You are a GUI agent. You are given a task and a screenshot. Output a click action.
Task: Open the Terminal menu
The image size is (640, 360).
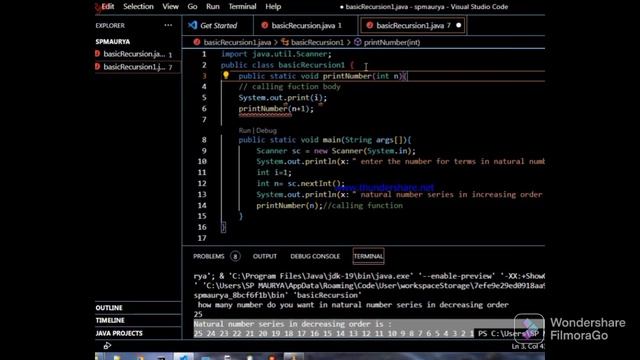242,7
